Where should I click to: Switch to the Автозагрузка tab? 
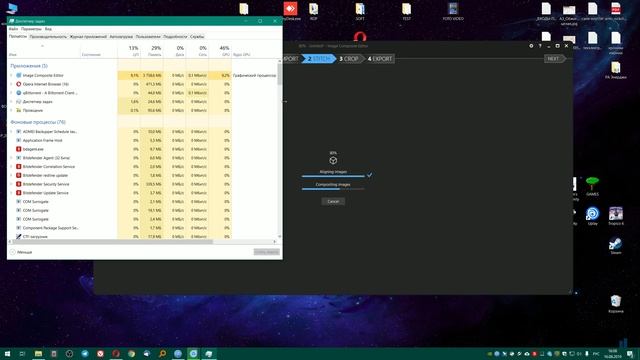pyautogui.click(x=121, y=37)
